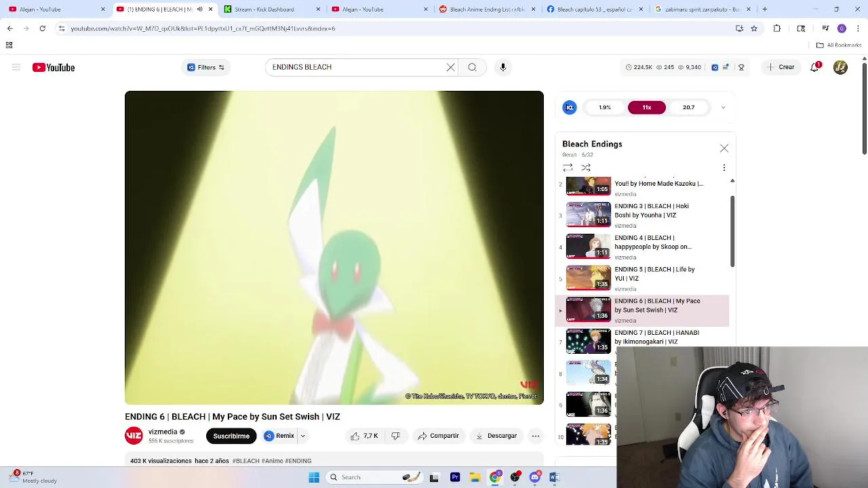
Task: Click the Compartir share button
Action: [439, 436]
